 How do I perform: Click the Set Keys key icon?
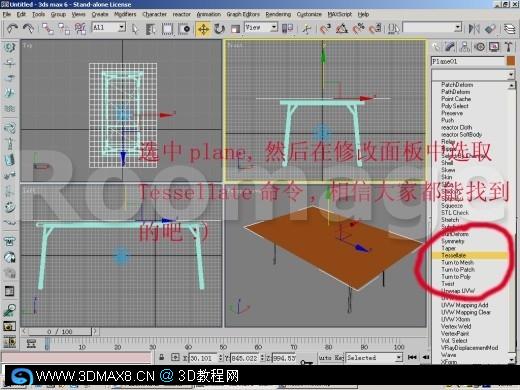click(306, 362)
